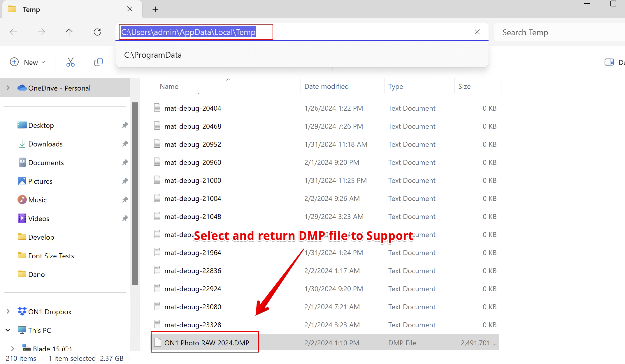Image resolution: width=625 pixels, height=364 pixels.
Task: Go forward with the Forward arrow
Action: (41, 32)
